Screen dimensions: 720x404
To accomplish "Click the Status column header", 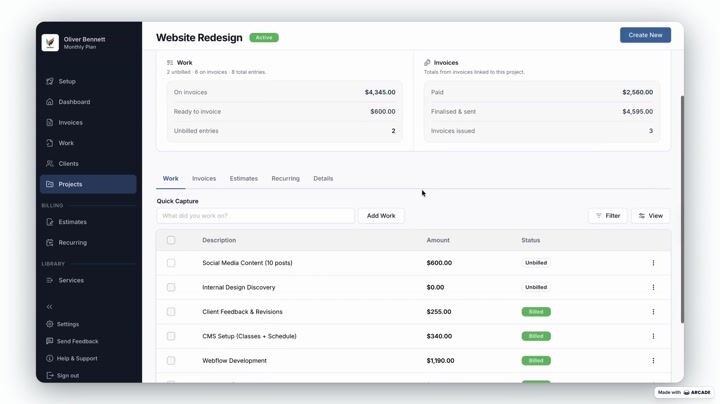I will click(x=531, y=240).
